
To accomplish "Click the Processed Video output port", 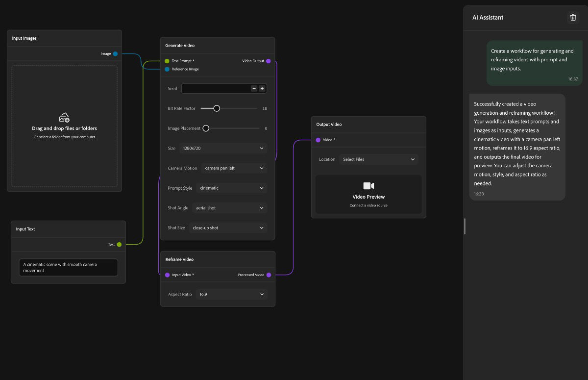I will pyautogui.click(x=269, y=275).
